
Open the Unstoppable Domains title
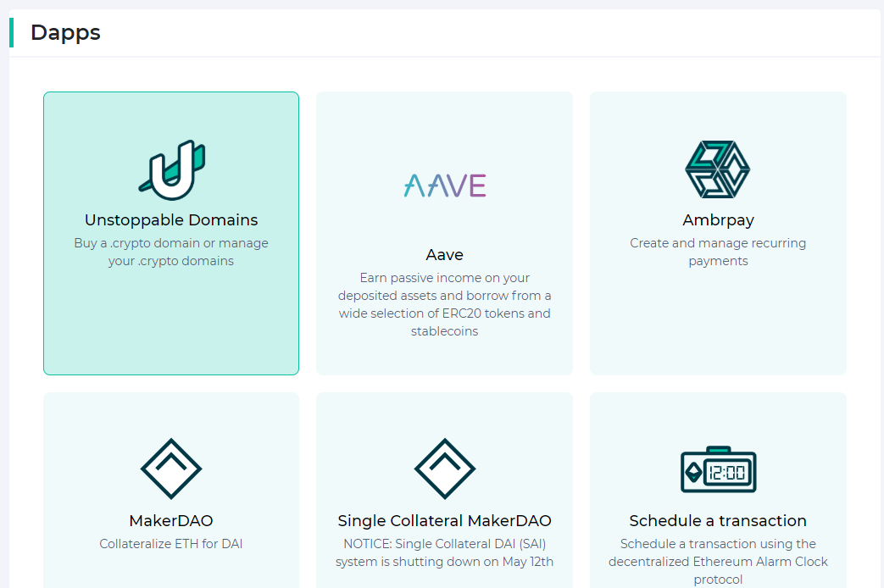pyautogui.click(x=171, y=220)
